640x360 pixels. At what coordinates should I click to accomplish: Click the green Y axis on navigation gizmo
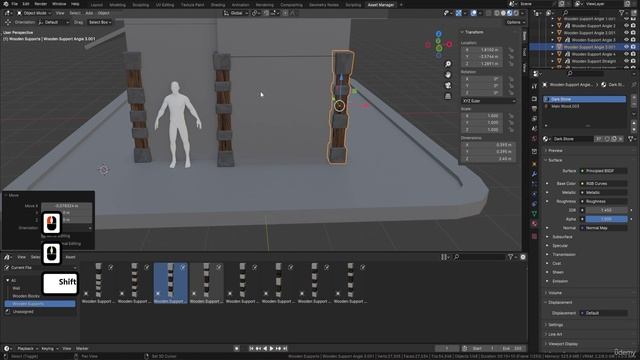point(439,48)
